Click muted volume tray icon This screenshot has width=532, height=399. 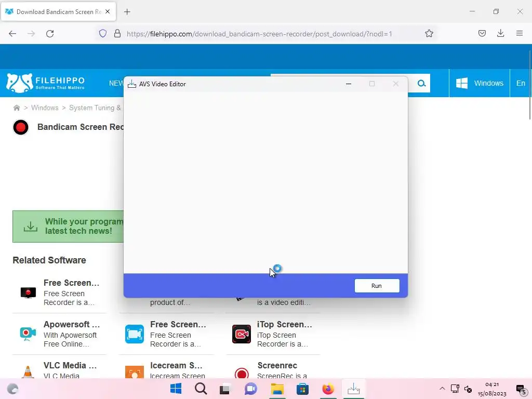[x=468, y=389]
